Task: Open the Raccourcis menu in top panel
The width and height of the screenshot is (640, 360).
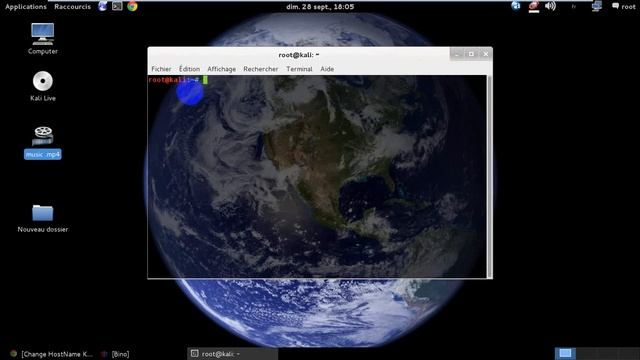Action: 73,7
